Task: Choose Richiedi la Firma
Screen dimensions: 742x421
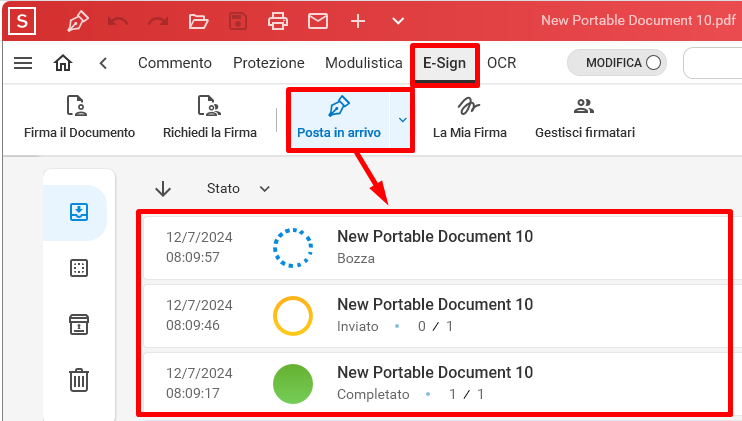Action: point(210,117)
